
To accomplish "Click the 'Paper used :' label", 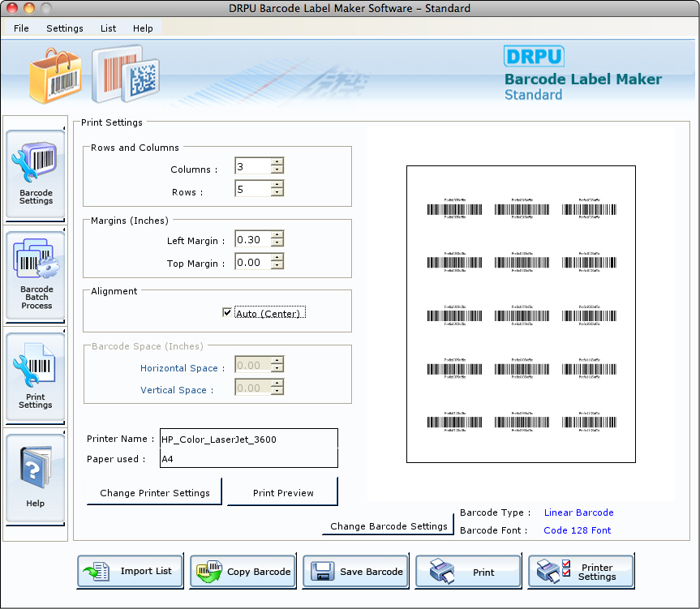I will [x=116, y=459].
